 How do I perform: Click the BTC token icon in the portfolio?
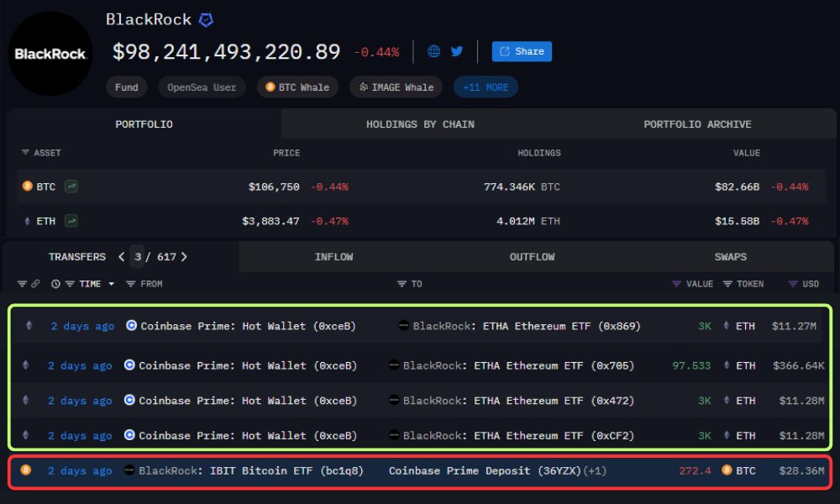pyautogui.click(x=27, y=186)
